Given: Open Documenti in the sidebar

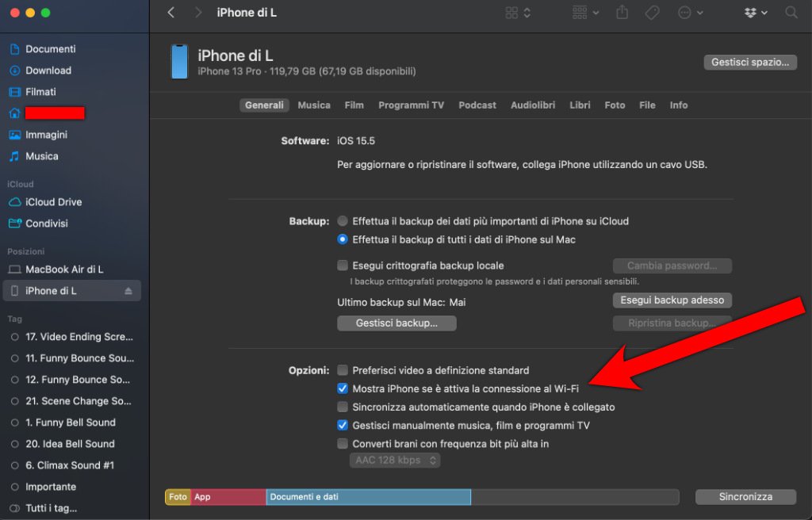Looking at the screenshot, I should click(x=50, y=49).
